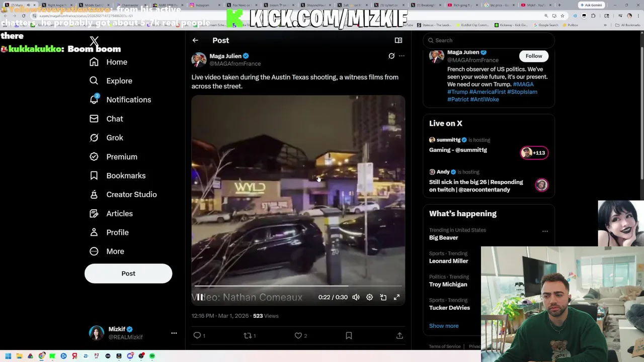Click the repost icon

(248, 335)
